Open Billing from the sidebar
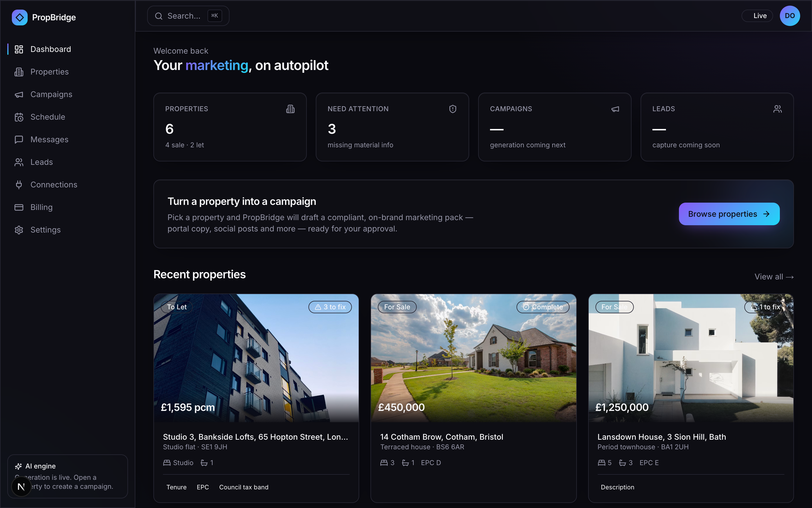This screenshot has width=812, height=508. [68, 207]
